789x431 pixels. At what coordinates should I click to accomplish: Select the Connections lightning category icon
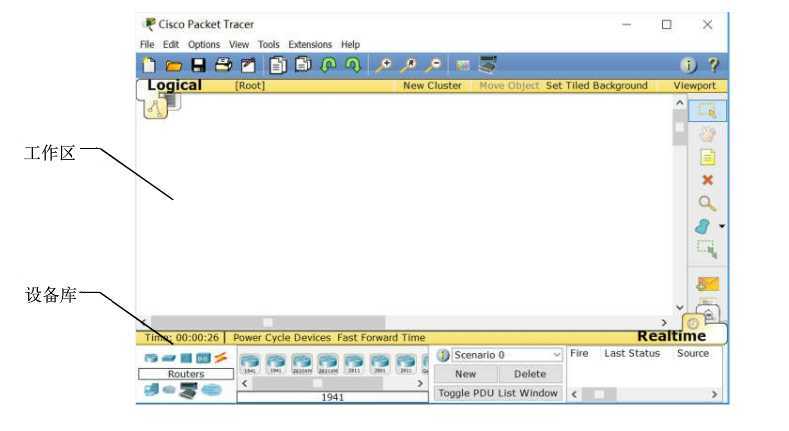pos(221,358)
